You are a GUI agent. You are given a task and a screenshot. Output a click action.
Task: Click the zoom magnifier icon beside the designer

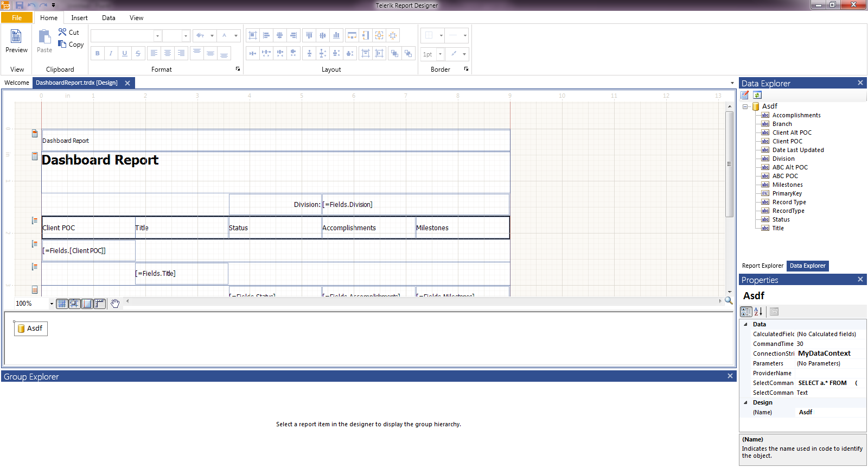pyautogui.click(x=729, y=301)
